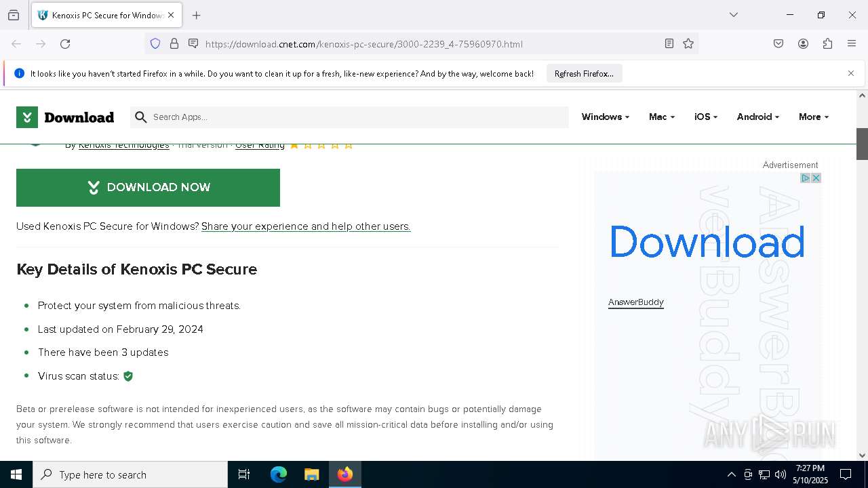Show hidden system tray icons

pos(731,474)
